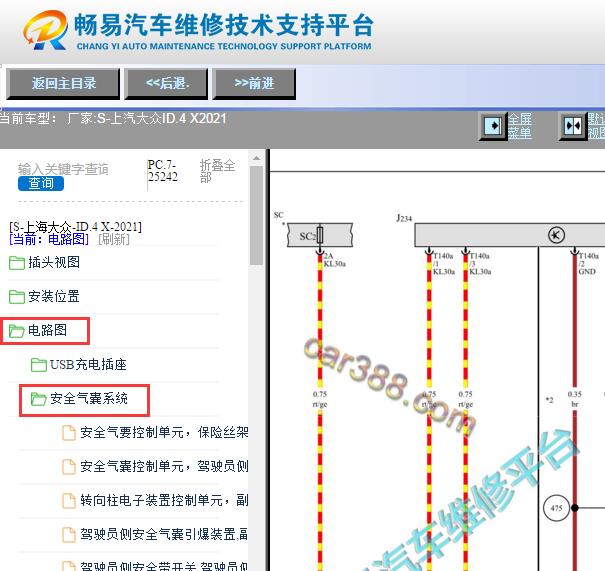This screenshot has height=571, width=605.
Task: Click the PC.7-25242 label
Action: coord(162,171)
